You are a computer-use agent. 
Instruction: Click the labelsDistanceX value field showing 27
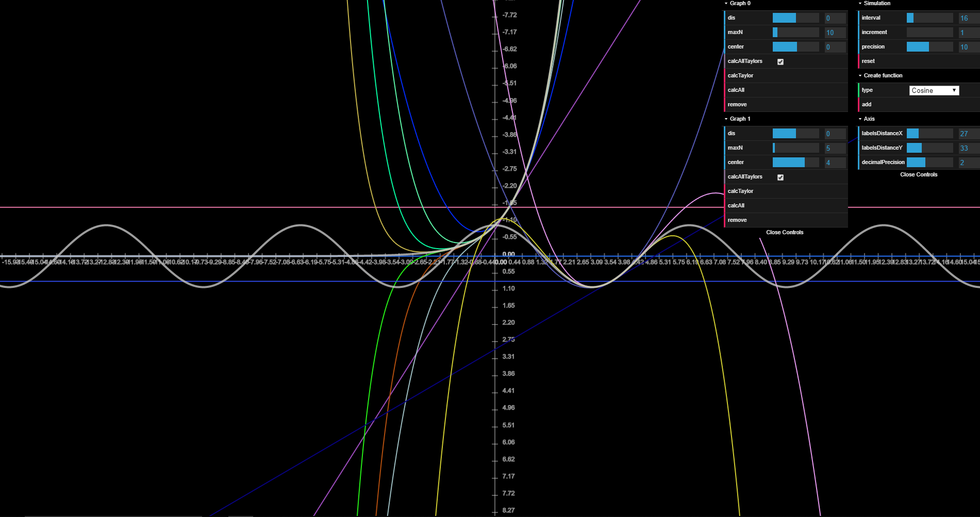point(969,134)
